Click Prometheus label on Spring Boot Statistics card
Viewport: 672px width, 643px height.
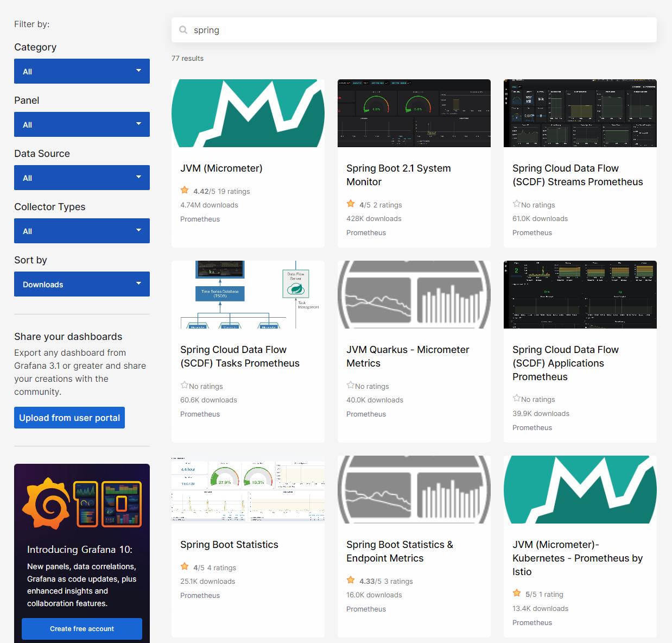click(200, 596)
